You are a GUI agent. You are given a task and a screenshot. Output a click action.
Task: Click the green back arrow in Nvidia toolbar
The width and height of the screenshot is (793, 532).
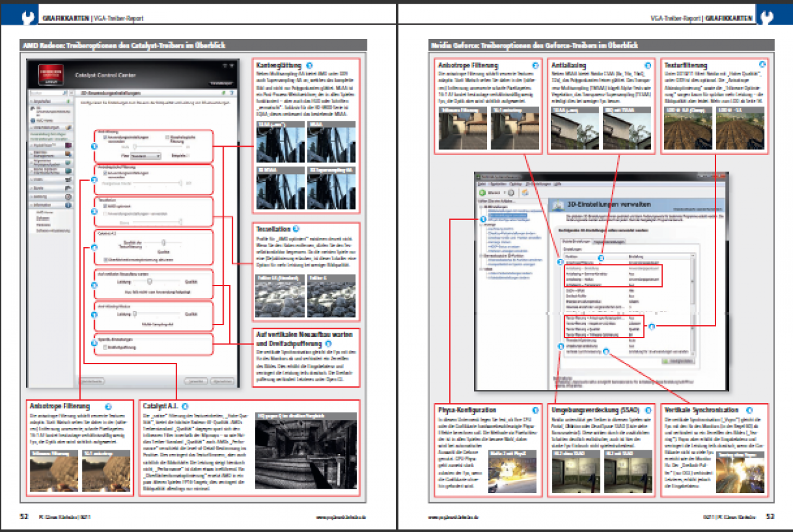point(482,193)
